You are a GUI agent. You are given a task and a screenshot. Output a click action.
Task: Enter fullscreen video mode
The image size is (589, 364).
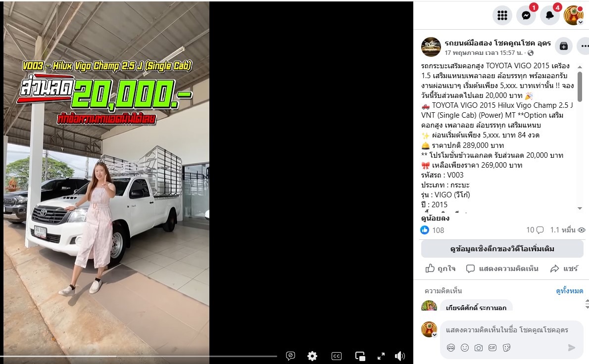(381, 356)
